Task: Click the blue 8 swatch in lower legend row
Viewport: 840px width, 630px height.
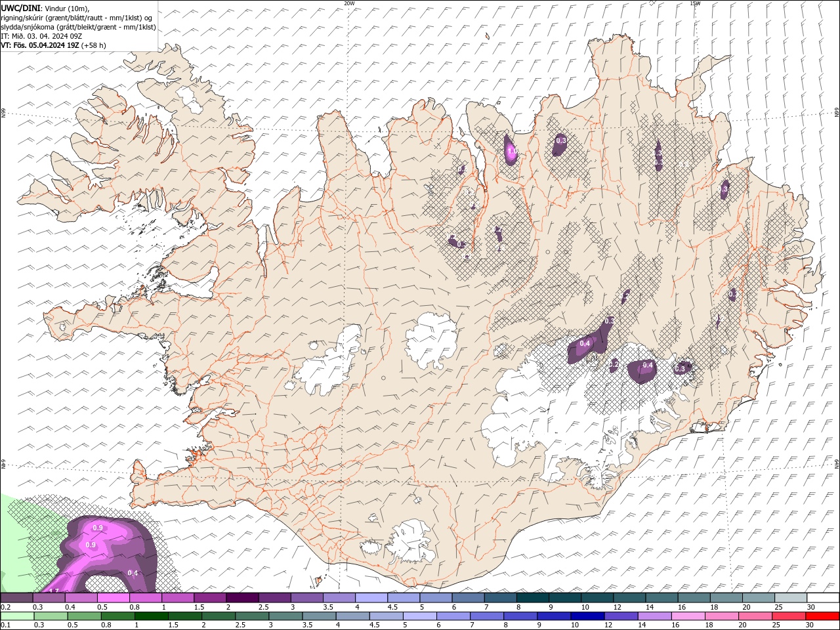Action: (519, 616)
